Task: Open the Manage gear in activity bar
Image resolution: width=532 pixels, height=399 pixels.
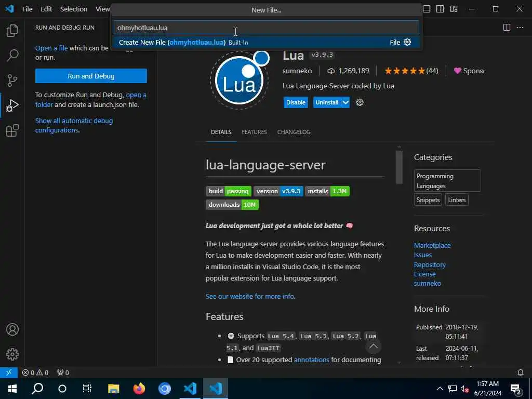Action: tap(12, 354)
